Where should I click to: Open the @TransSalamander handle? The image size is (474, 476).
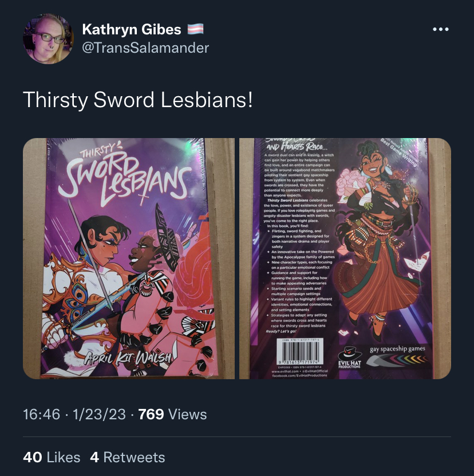pos(145,48)
